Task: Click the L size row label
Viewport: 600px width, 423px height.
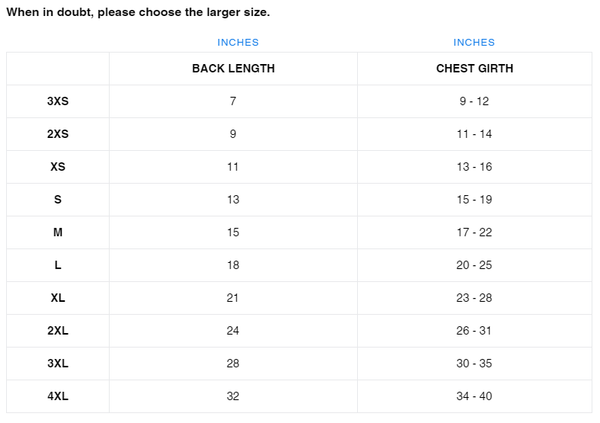Action: (x=58, y=265)
